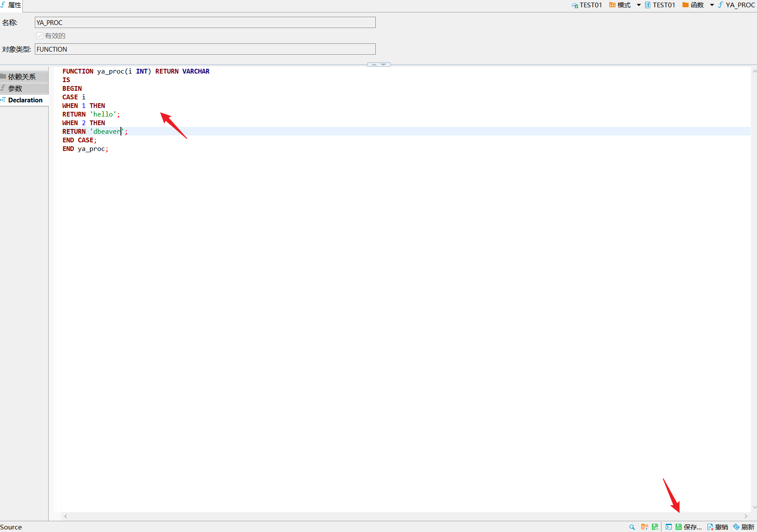This screenshot has height=532, width=757.
Task: Click the 保存... save button
Action: [x=689, y=527]
